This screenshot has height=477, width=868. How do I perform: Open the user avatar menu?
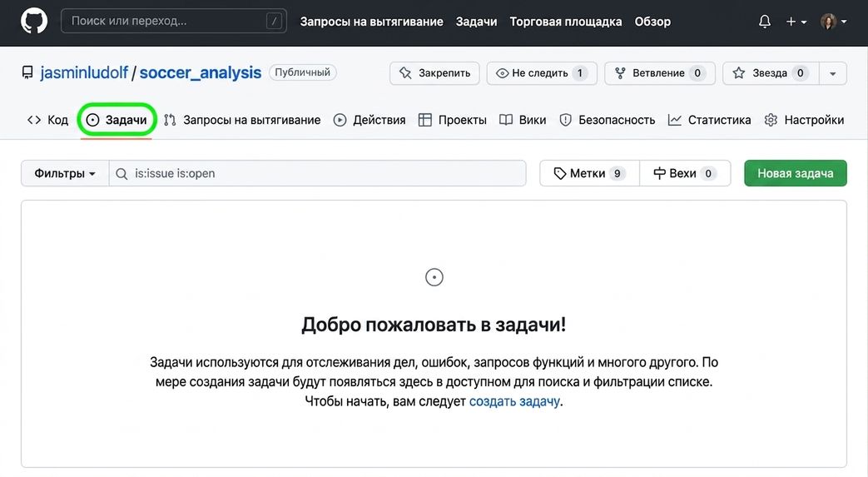(x=834, y=22)
